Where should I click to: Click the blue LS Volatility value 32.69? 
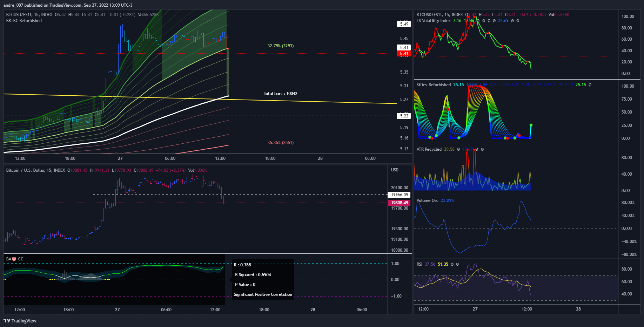(x=503, y=21)
